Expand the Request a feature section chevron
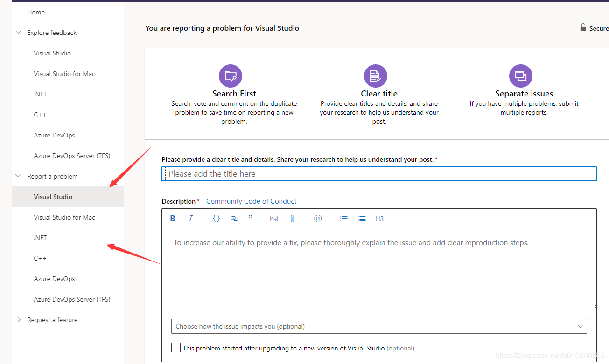This screenshot has height=364, width=609. (19, 320)
